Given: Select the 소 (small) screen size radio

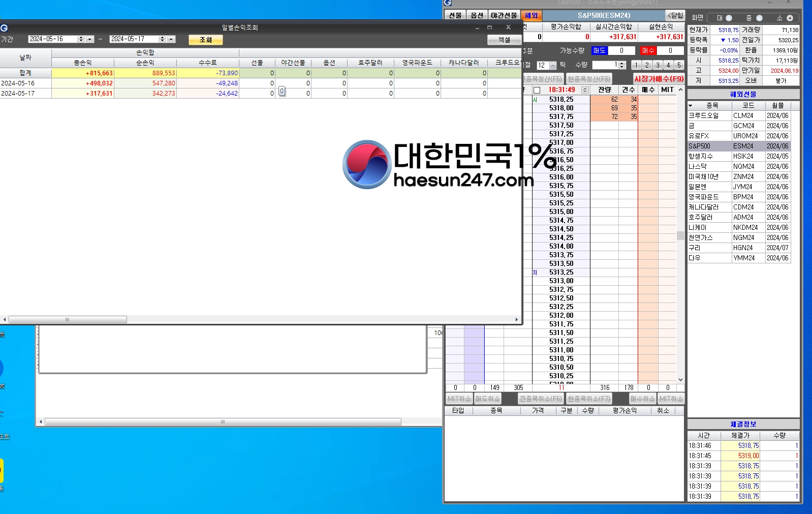Looking at the screenshot, I should [790, 18].
